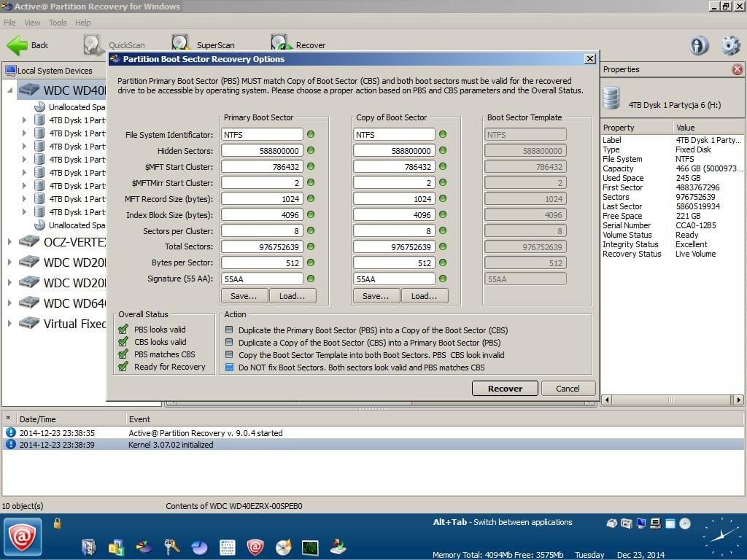Click the analog clock on the taskbar
This screenshot has height=560, width=747.
click(x=721, y=536)
